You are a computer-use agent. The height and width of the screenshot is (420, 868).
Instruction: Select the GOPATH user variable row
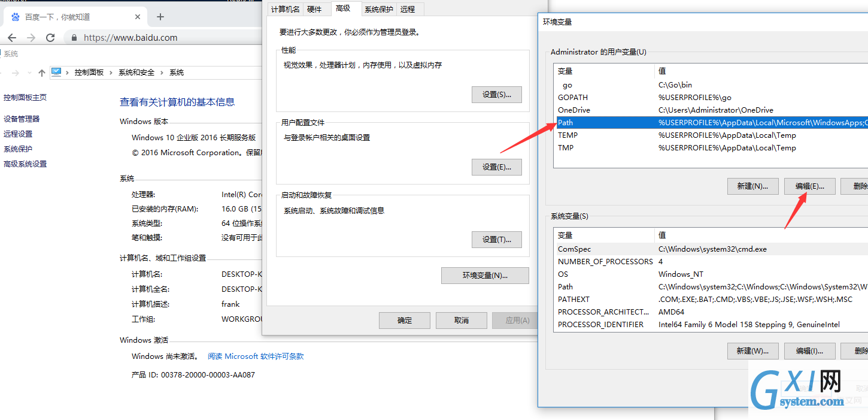pos(711,98)
